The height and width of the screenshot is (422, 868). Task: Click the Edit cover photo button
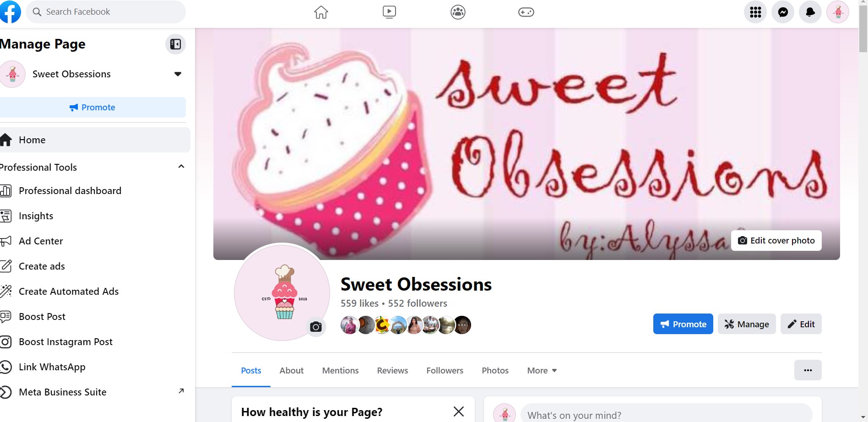click(776, 241)
